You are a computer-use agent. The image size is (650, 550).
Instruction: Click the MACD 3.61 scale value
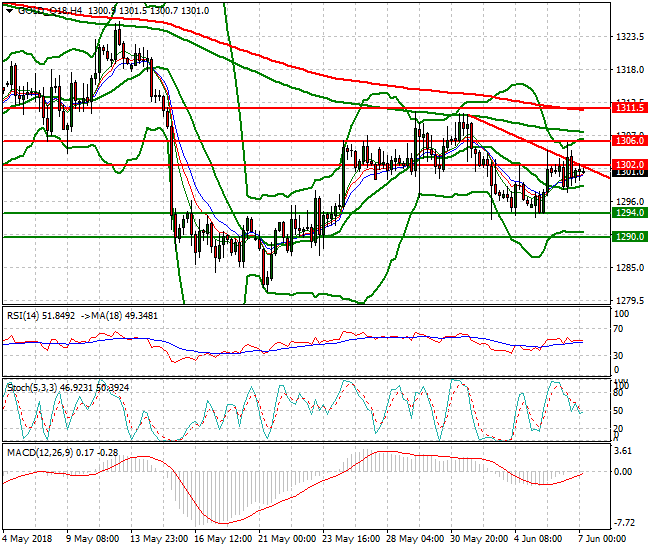[624, 451]
